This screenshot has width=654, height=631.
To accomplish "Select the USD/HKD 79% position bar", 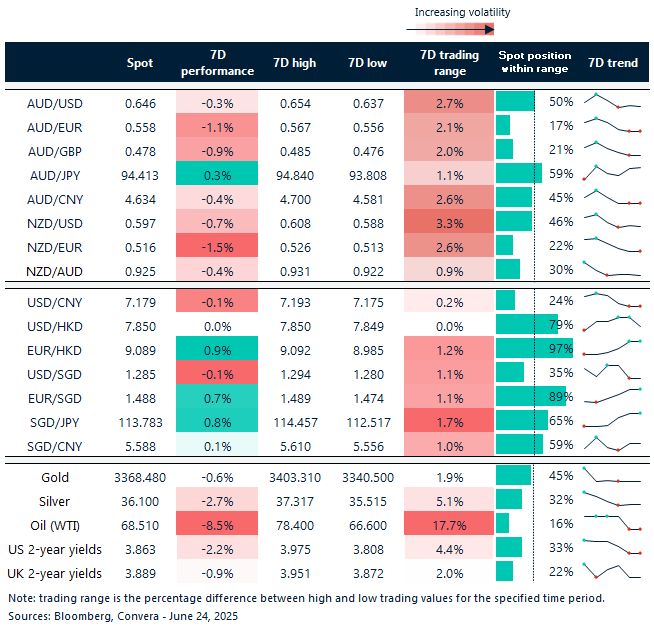I will pyautogui.click(x=527, y=324).
